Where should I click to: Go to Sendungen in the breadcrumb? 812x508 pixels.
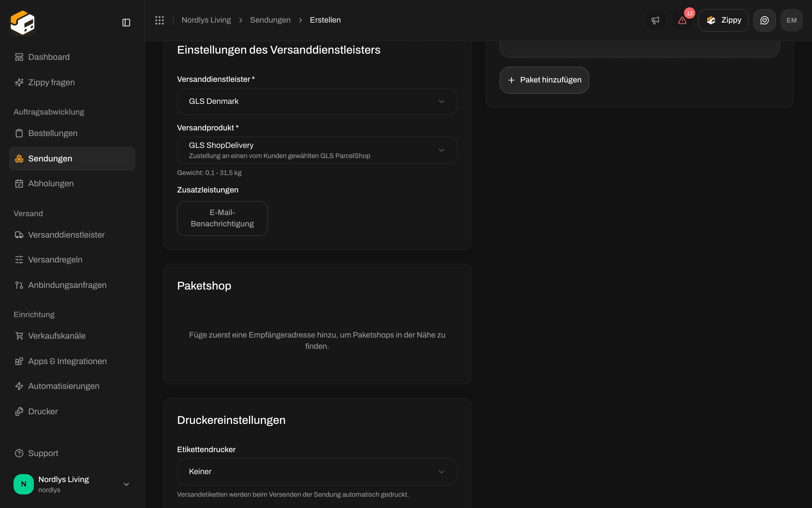[x=270, y=20]
